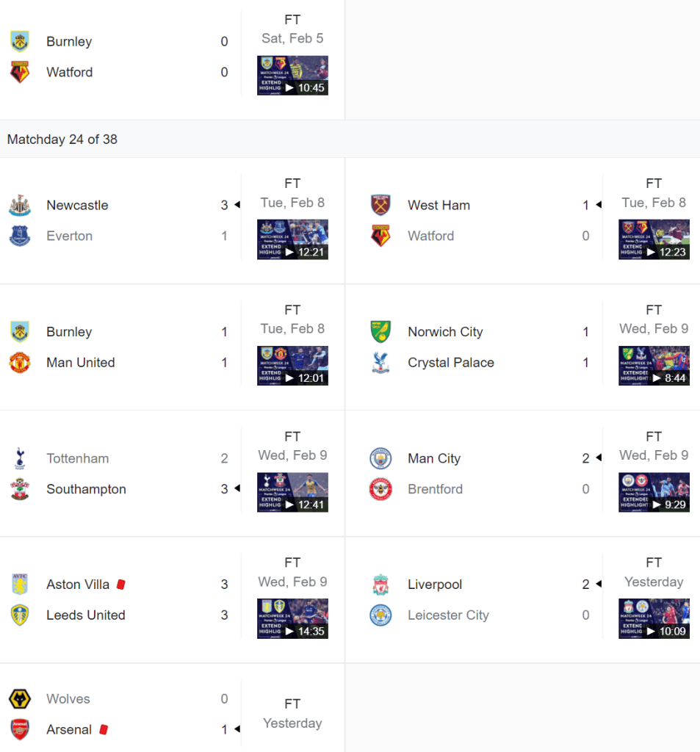Open the 10:45 Burnley vs Watford highlights
The height and width of the screenshot is (752, 700).
(292, 76)
